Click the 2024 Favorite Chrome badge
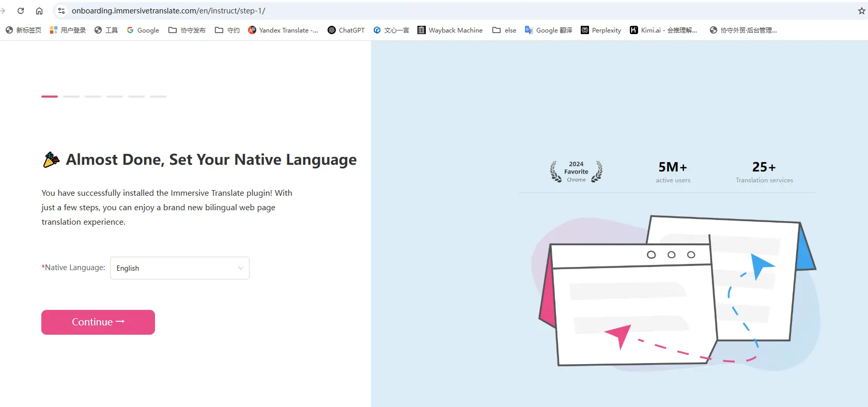Viewport: 868px width, 407px height. (x=576, y=171)
